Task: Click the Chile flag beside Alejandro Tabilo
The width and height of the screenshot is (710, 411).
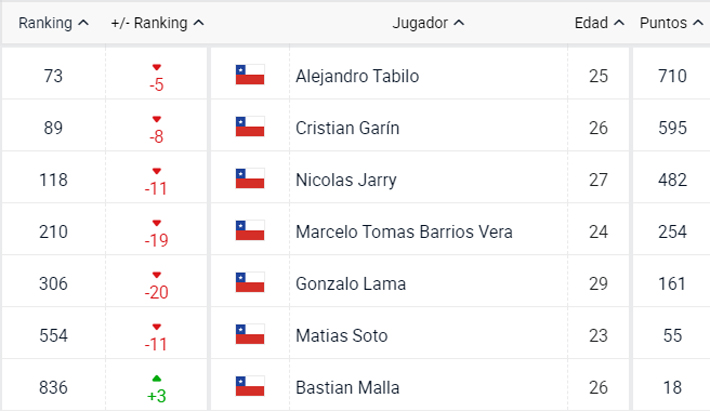Action: tap(249, 75)
